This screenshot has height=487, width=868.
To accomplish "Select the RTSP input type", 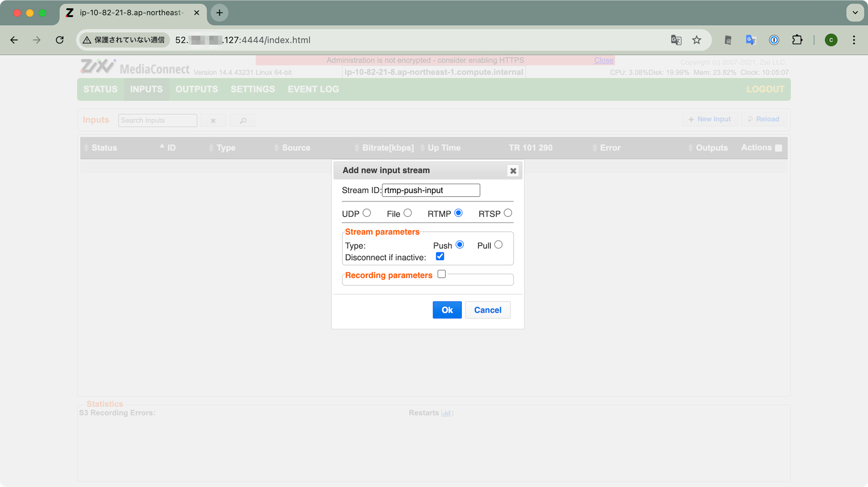I will (508, 213).
